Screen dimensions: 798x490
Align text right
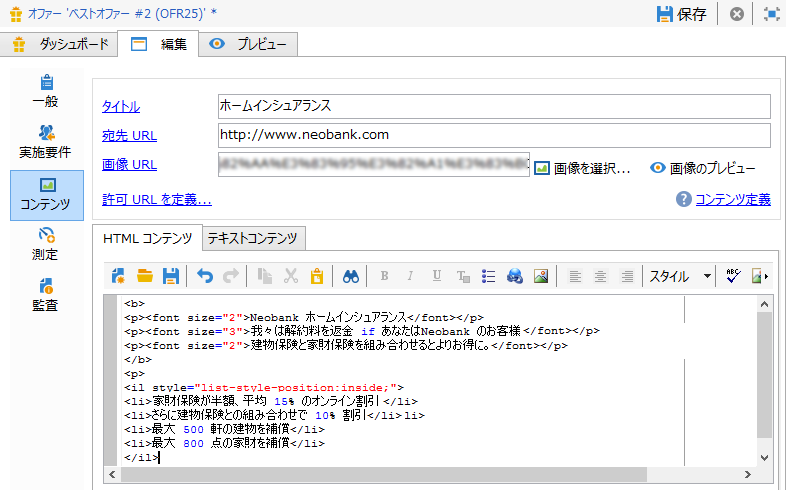click(x=627, y=276)
